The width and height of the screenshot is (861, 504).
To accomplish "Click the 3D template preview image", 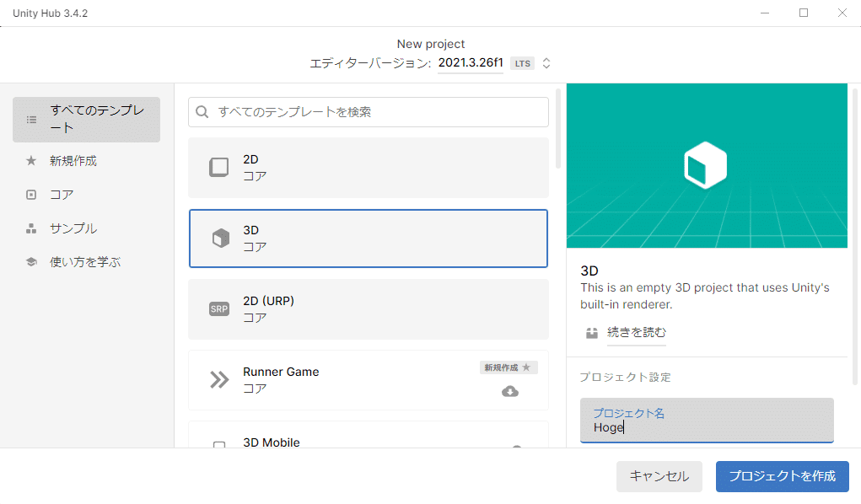I will coord(707,166).
